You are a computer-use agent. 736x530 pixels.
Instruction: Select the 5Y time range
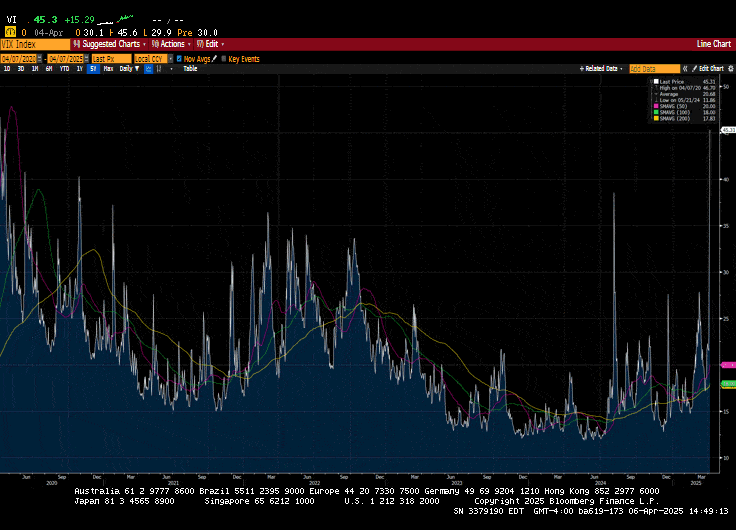pos(93,69)
